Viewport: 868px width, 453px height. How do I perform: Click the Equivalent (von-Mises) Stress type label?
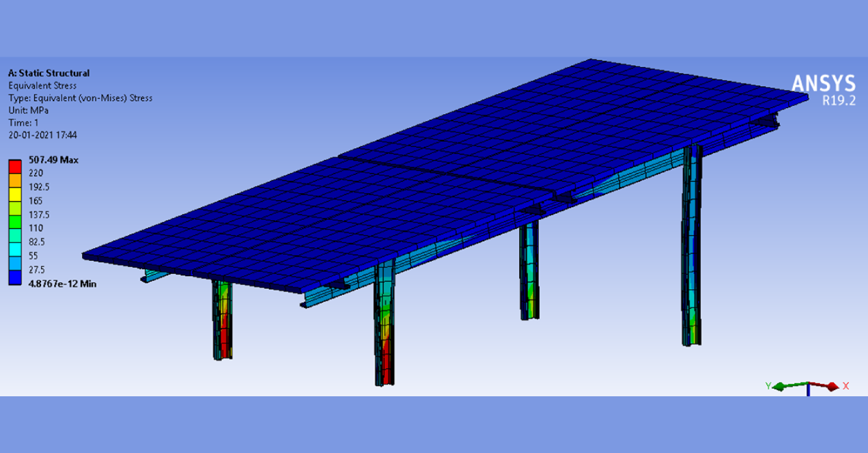click(x=80, y=98)
